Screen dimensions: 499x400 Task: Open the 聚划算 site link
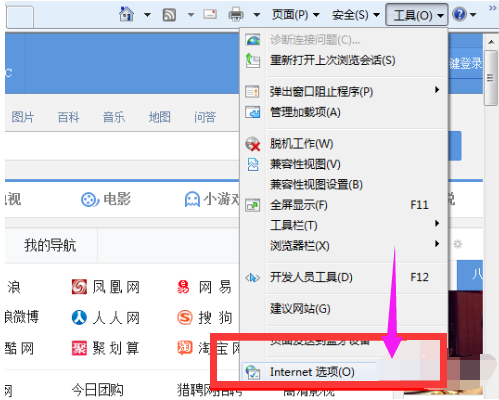coord(116,349)
